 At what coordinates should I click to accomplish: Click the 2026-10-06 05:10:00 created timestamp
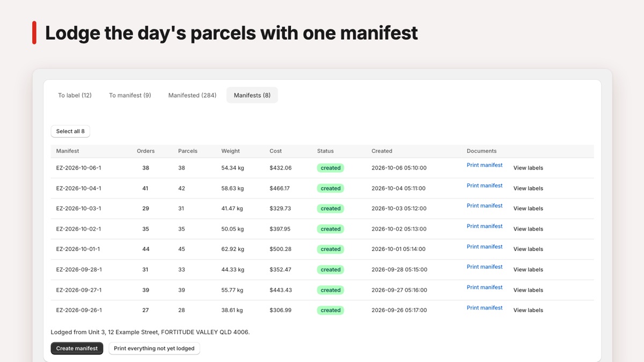[x=399, y=168]
